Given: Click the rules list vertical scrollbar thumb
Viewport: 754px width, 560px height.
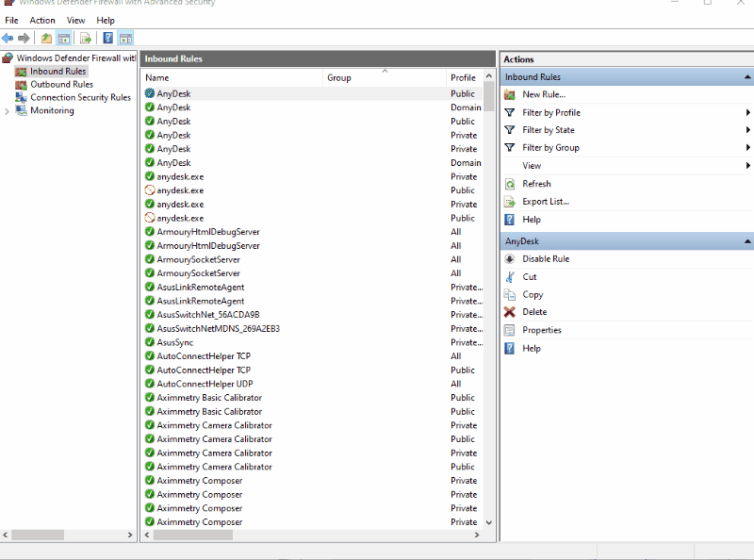Looking at the screenshot, I should click(x=488, y=96).
